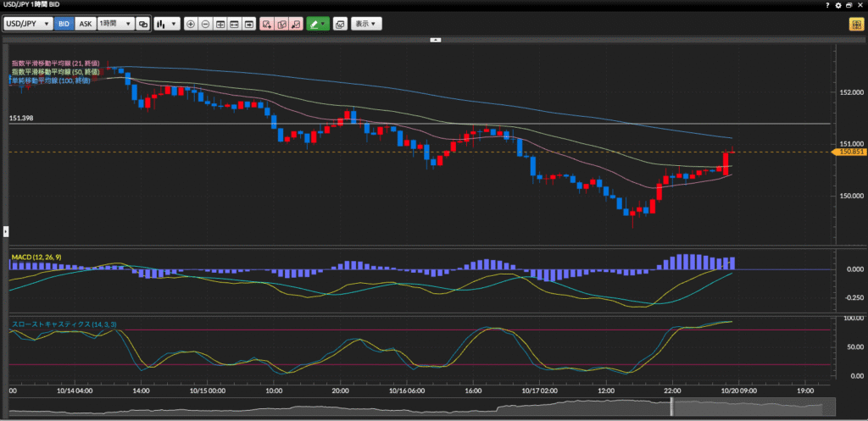Image resolution: width=868 pixels, height=421 pixels.
Task: Open the settings gear icon
Action: 838,5
